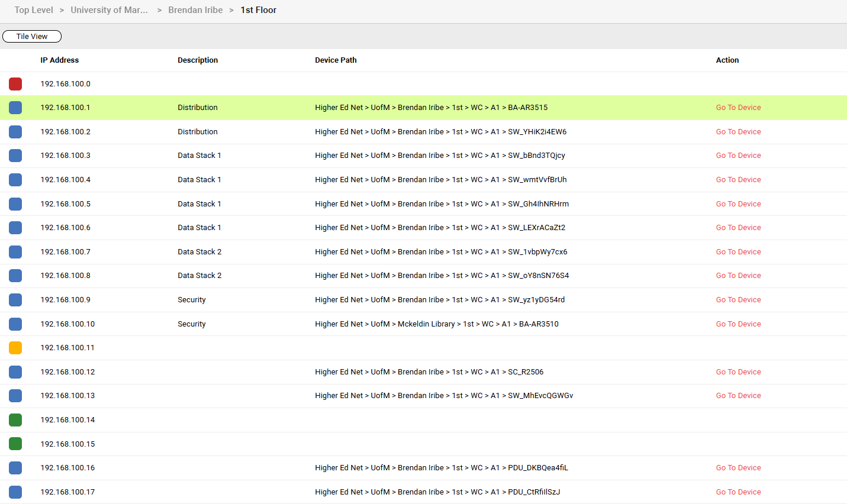The width and height of the screenshot is (847, 504).
Task: Click the blue status icon for 192.168.100.17
Action: [15, 492]
